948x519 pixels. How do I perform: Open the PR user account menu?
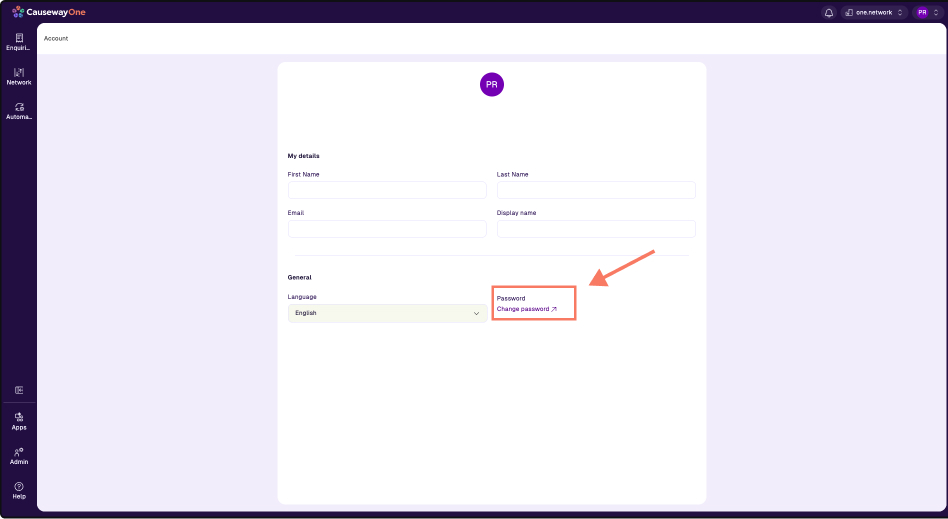coord(927,12)
